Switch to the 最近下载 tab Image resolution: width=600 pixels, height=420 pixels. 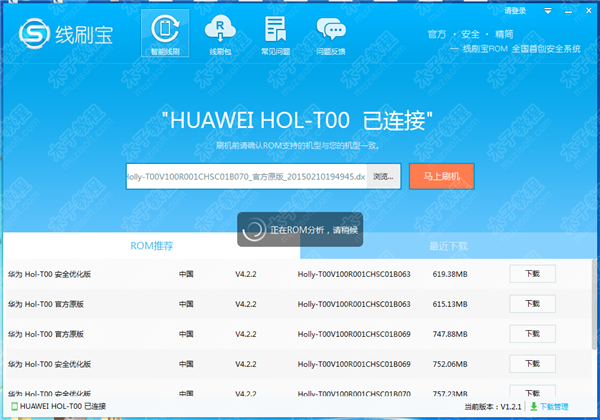click(x=448, y=246)
